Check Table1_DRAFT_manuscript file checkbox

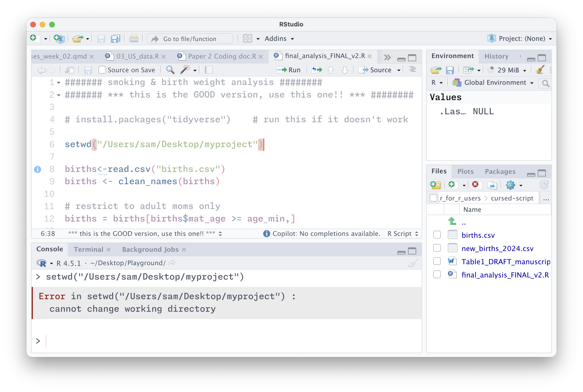pyautogui.click(x=437, y=261)
